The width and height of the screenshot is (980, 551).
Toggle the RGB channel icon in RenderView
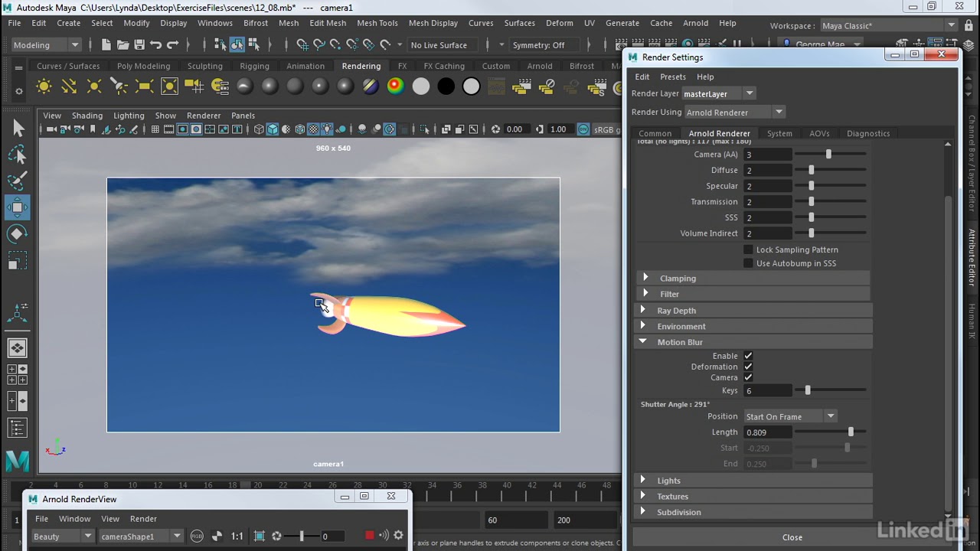tap(197, 536)
